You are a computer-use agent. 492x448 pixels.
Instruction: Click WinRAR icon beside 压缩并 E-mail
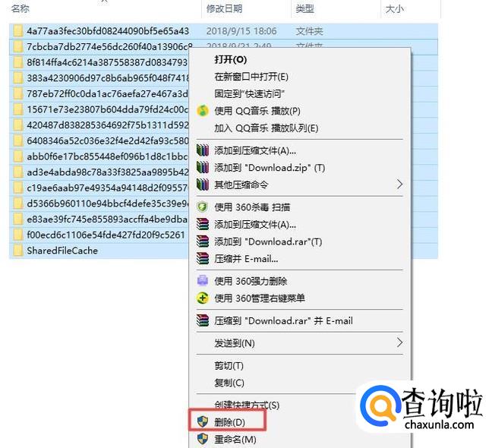coord(203,258)
